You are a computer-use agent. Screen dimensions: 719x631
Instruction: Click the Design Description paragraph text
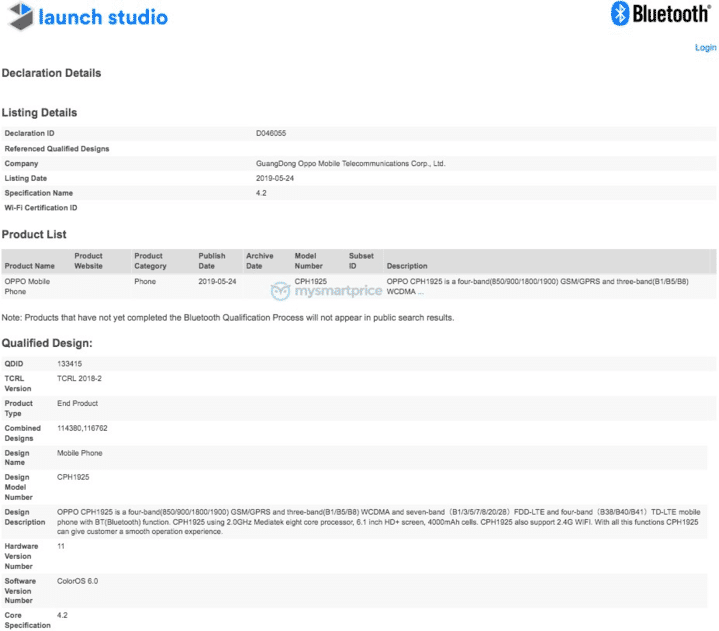(378, 522)
